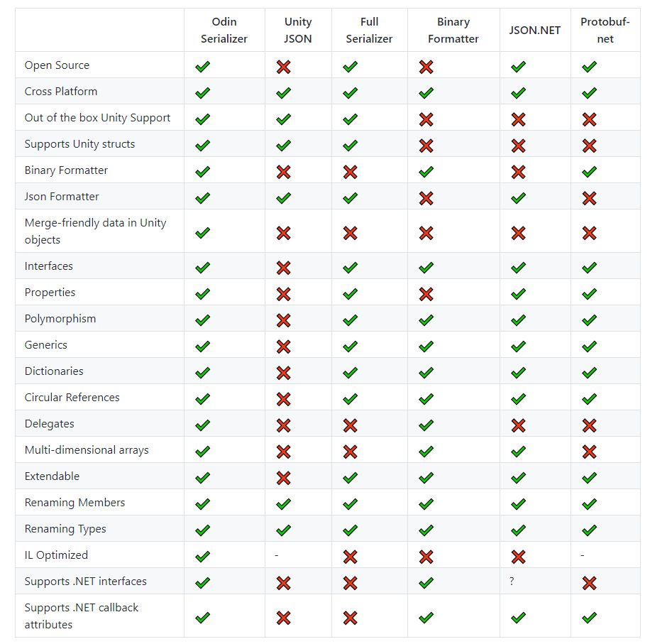Image resolution: width=650 pixels, height=644 pixels.
Task: Click the Supports Unity structs row label
Action: [x=79, y=144]
